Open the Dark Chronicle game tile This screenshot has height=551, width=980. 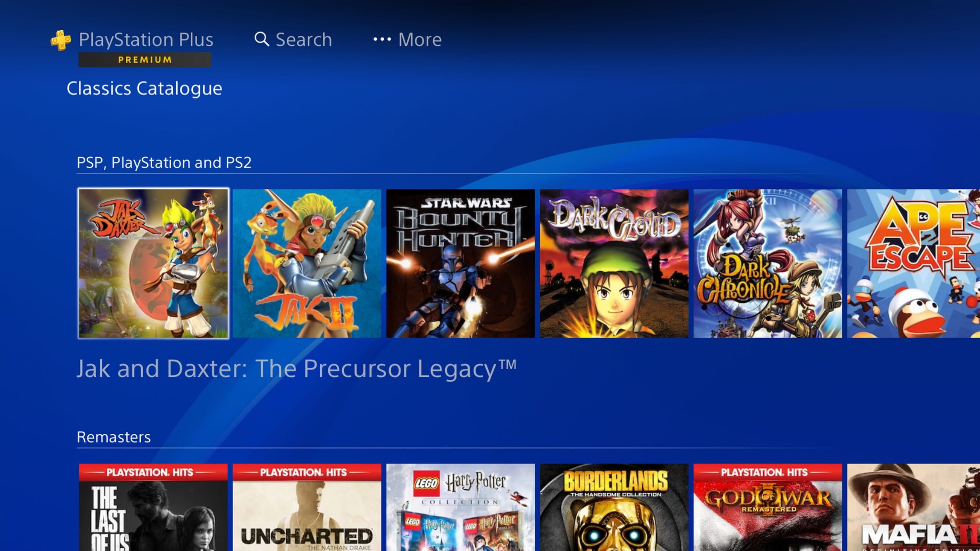coord(768,264)
